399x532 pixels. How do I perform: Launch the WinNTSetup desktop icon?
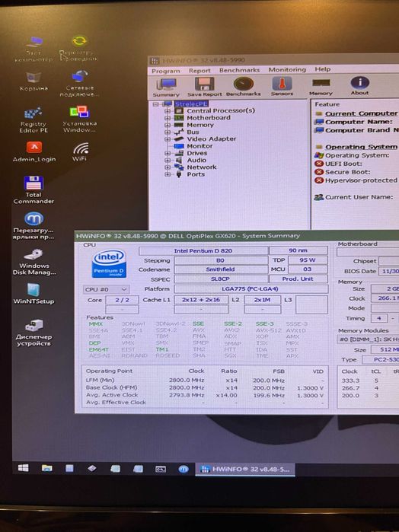coord(34,294)
